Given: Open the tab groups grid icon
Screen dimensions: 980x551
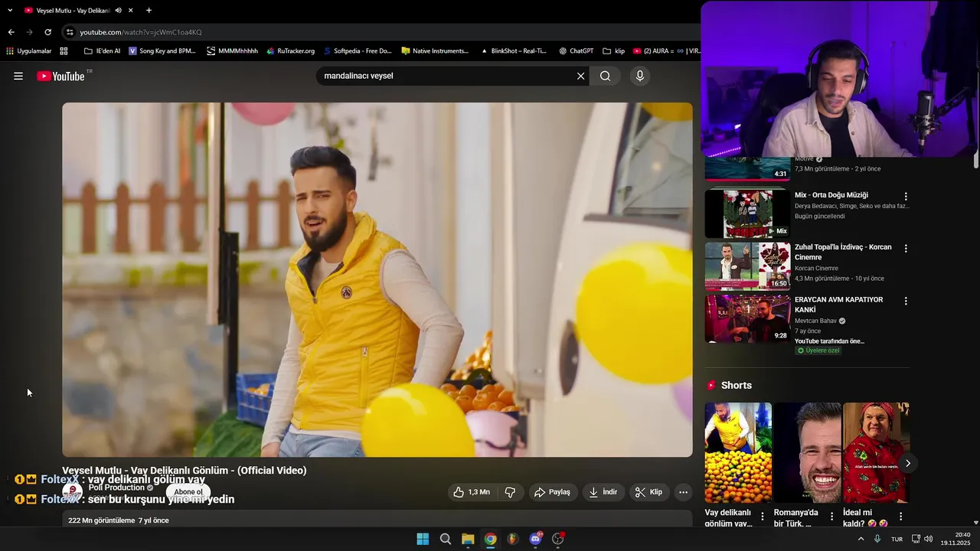Looking at the screenshot, I should pyautogui.click(x=64, y=51).
